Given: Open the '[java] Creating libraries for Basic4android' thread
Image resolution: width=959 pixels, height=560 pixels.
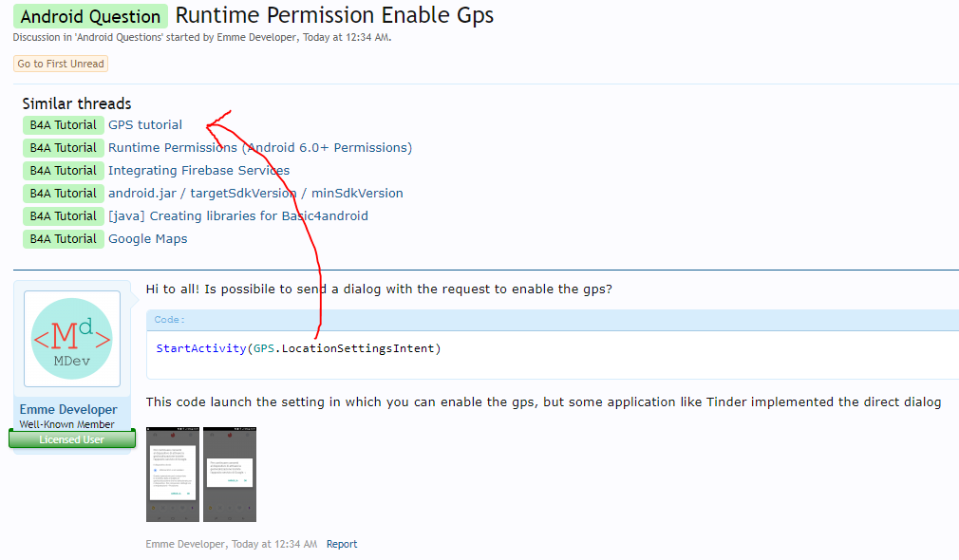Looking at the screenshot, I should pyautogui.click(x=237, y=215).
